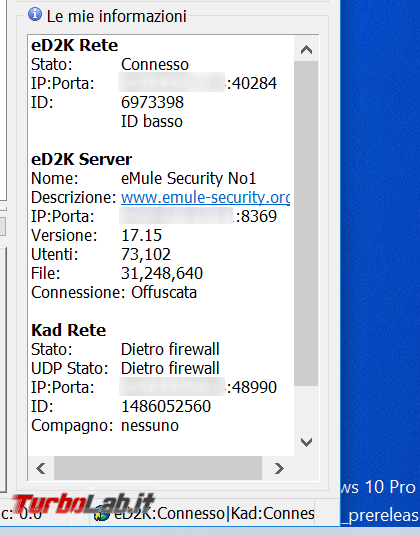The image size is (420, 535).
Task: Select the eD2K Rete heading
Action: (74, 45)
